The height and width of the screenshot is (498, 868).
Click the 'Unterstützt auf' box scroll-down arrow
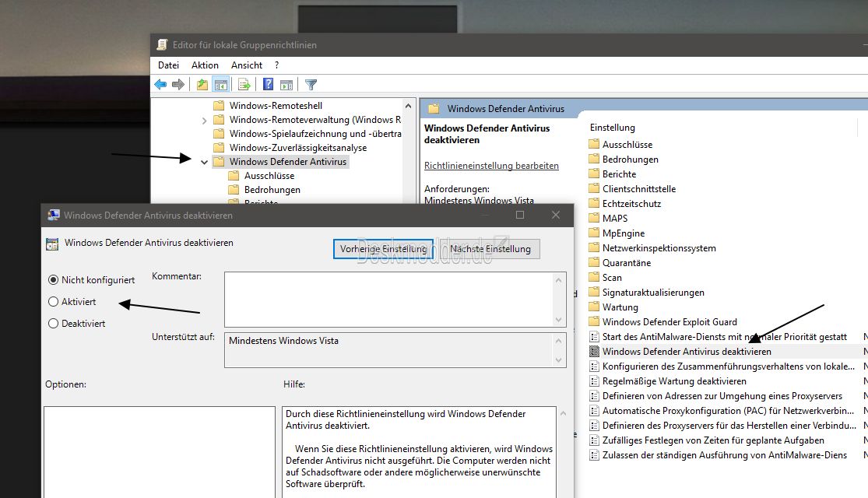click(558, 359)
